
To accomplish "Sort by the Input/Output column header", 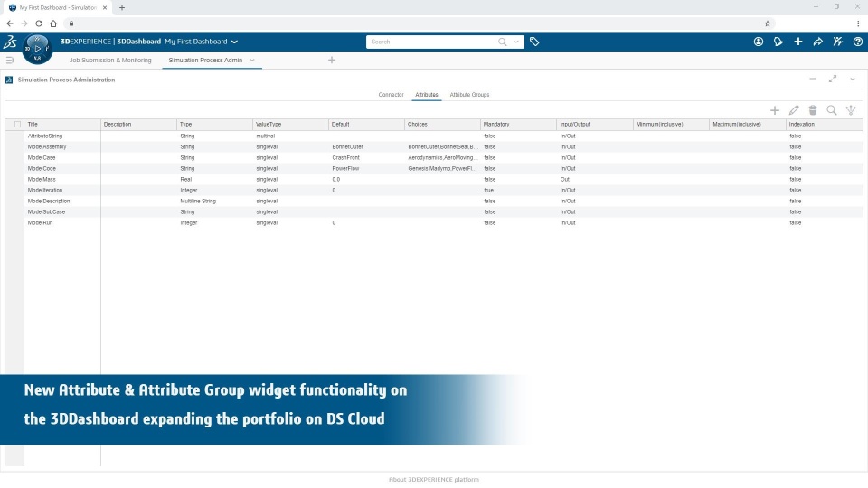I will [595, 124].
